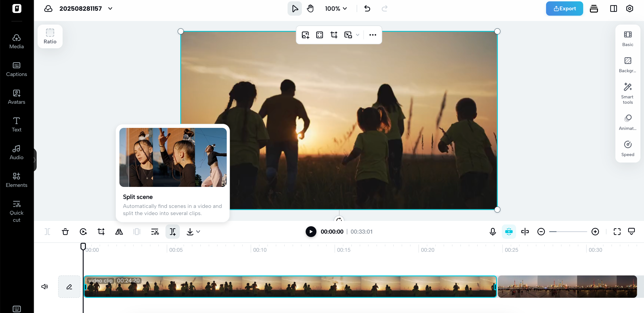
Task: Expand the download options arrow
Action: (x=198, y=232)
